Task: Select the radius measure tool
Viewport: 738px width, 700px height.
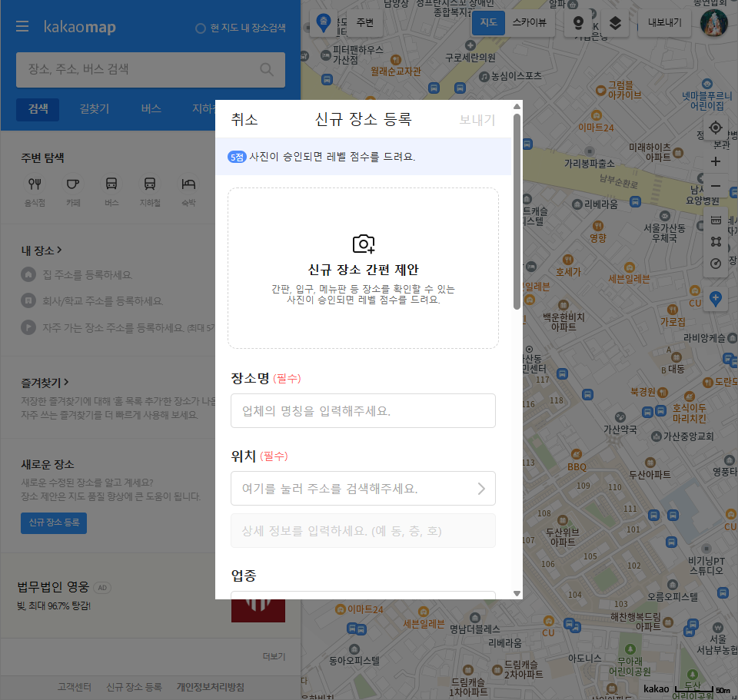Action: [x=716, y=264]
